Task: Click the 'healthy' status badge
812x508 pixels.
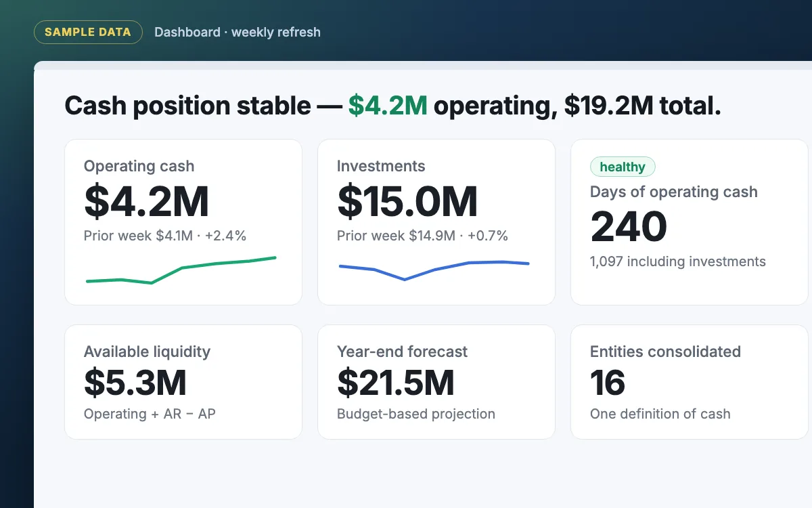Action: tap(623, 167)
